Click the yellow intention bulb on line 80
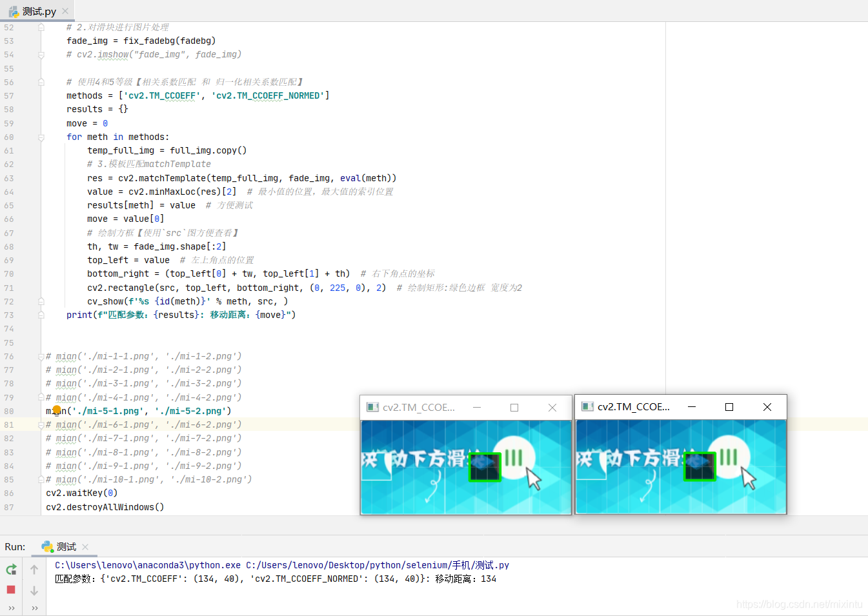 (57, 410)
